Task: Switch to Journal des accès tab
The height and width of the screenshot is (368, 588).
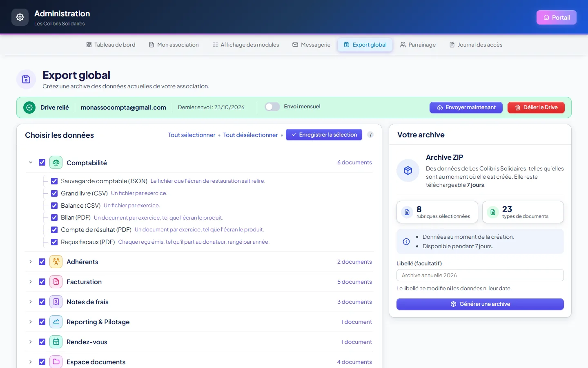Action: coord(476,45)
